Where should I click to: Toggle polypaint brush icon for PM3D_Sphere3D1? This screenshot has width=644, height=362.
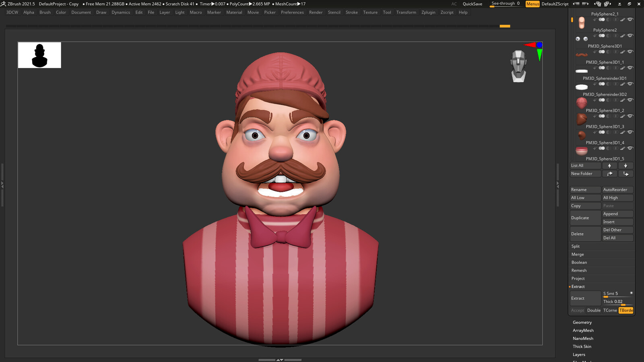623,51
